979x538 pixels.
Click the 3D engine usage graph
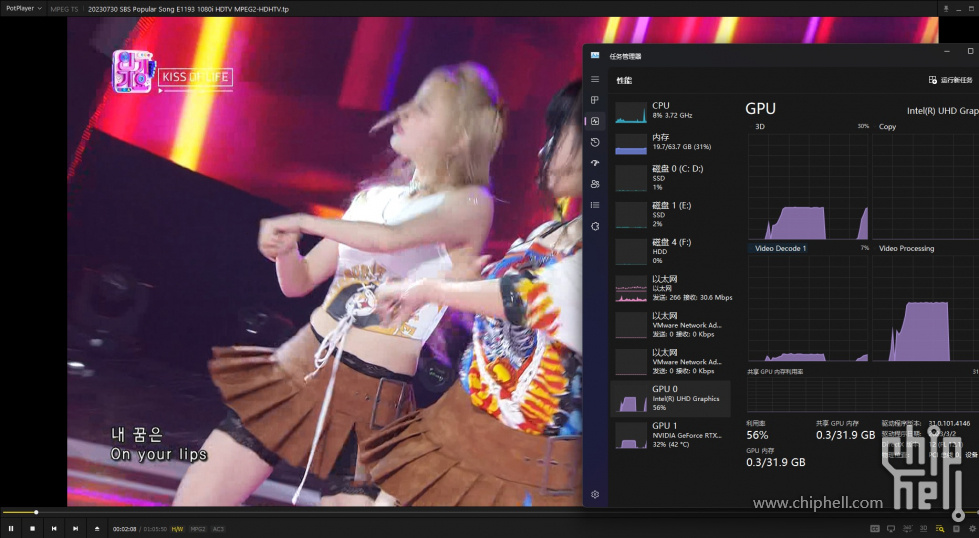point(808,186)
